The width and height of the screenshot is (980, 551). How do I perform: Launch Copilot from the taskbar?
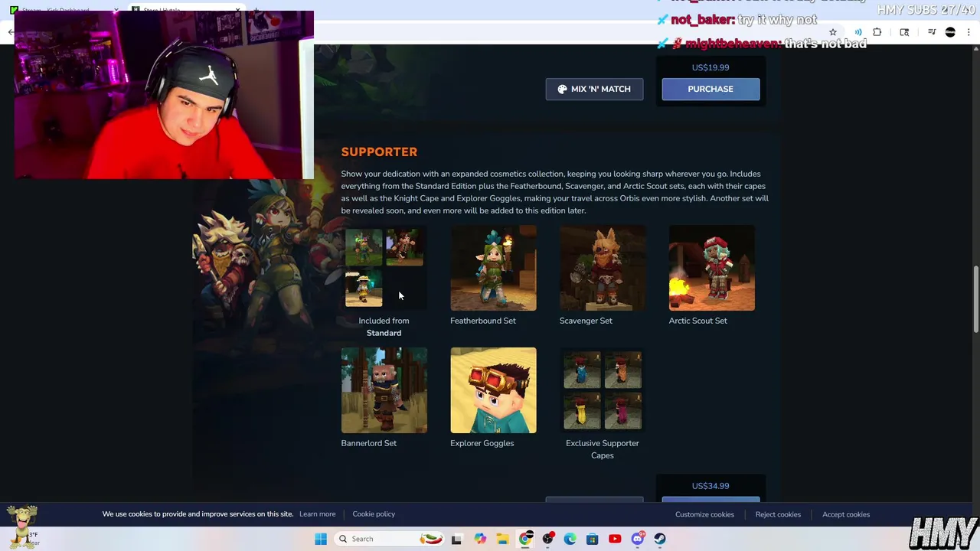coord(480,539)
